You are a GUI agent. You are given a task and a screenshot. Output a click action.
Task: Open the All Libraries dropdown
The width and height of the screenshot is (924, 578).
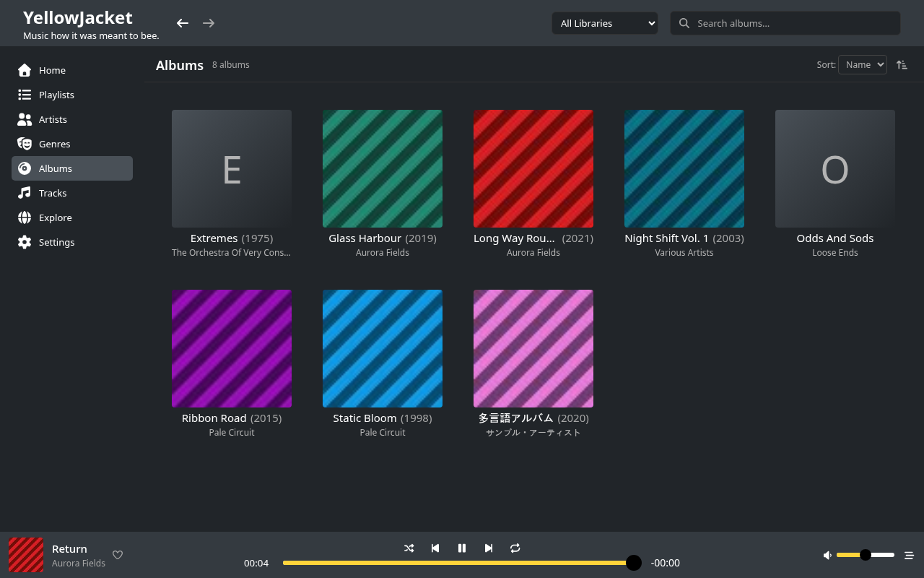coord(605,23)
